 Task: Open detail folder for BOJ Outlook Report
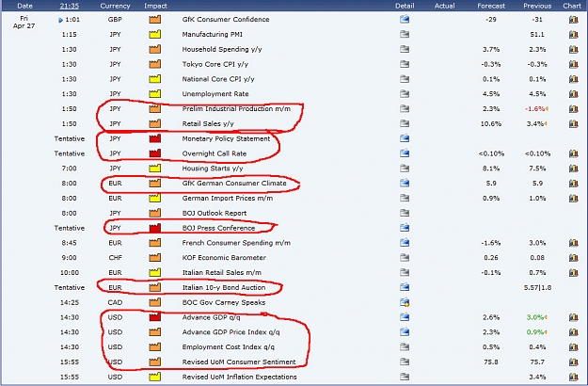405,213
